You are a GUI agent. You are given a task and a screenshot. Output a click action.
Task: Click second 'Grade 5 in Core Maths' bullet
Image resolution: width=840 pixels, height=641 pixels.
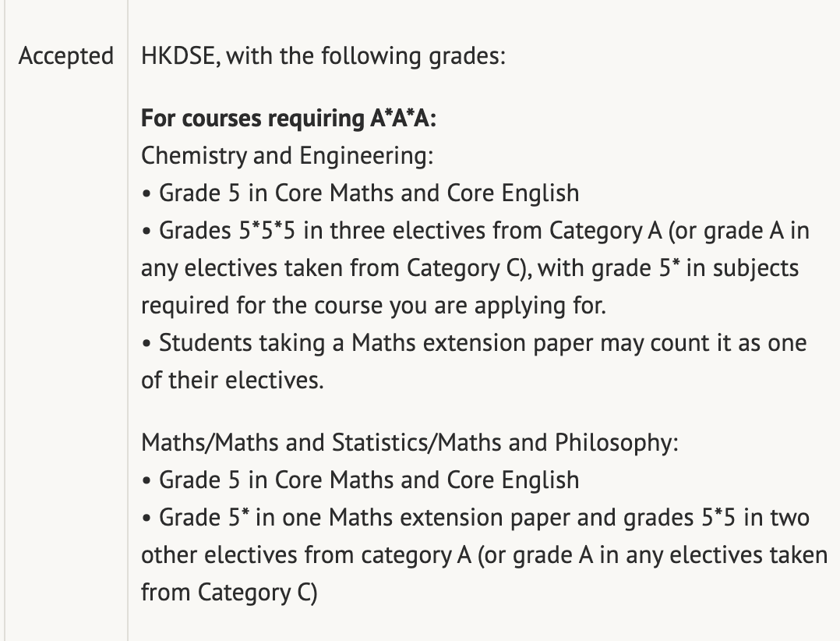(x=361, y=480)
